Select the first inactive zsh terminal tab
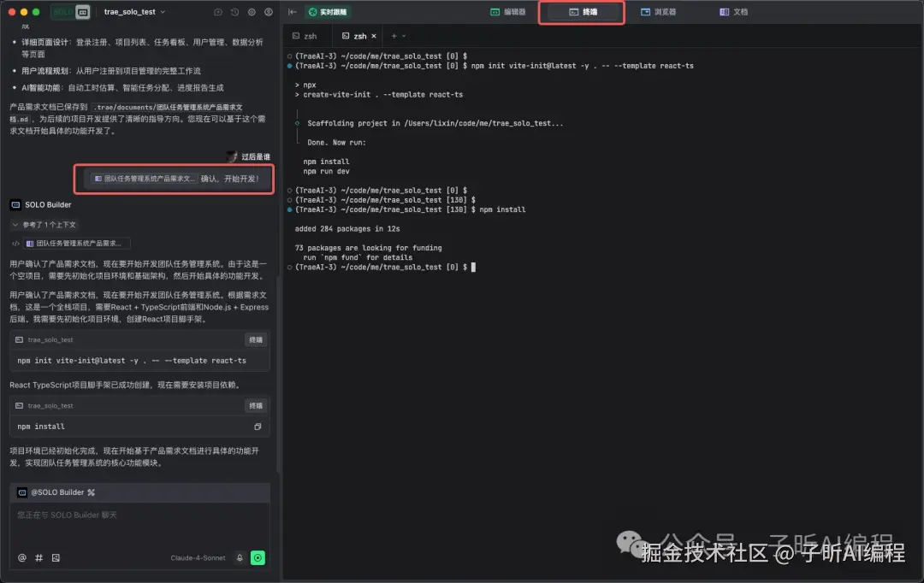The width and height of the screenshot is (924, 583). [x=305, y=36]
